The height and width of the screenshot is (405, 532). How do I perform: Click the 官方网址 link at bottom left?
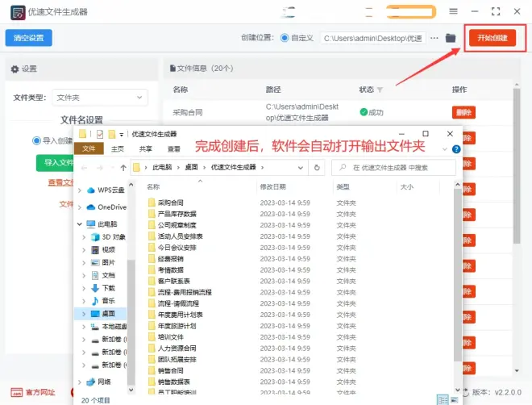tap(33, 392)
